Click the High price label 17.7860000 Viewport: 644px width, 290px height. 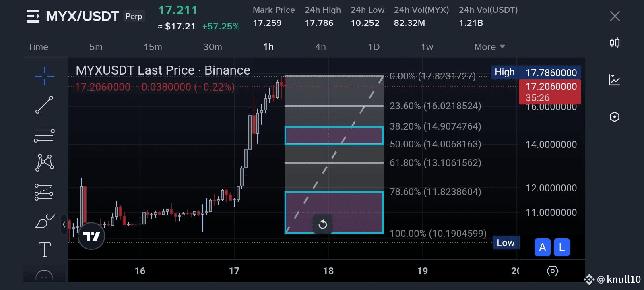coord(551,72)
